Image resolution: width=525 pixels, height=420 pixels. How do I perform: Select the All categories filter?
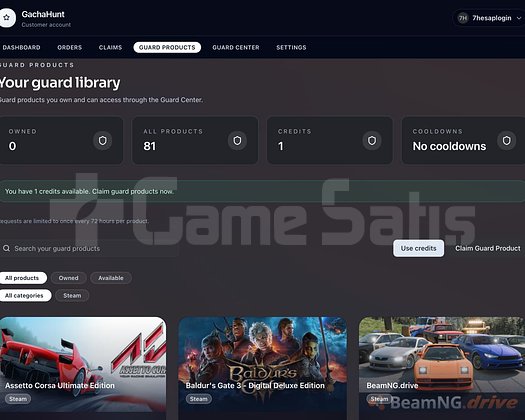(x=24, y=296)
